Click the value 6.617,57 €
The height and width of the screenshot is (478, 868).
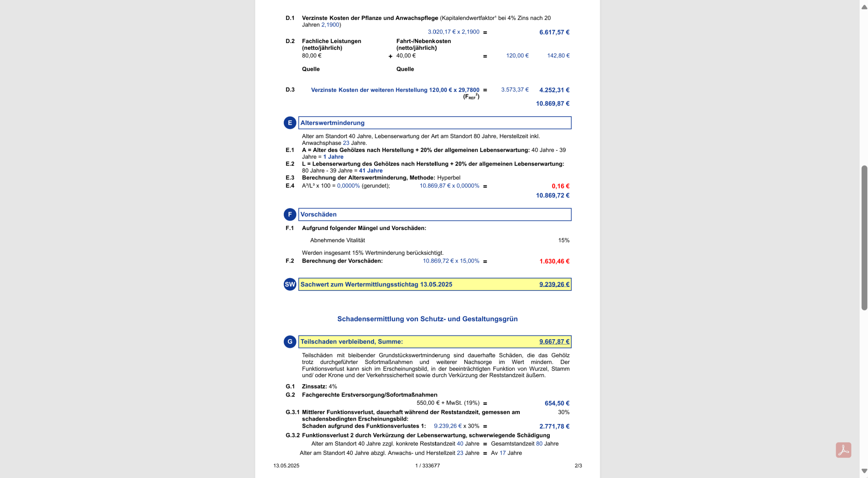(554, 32)
